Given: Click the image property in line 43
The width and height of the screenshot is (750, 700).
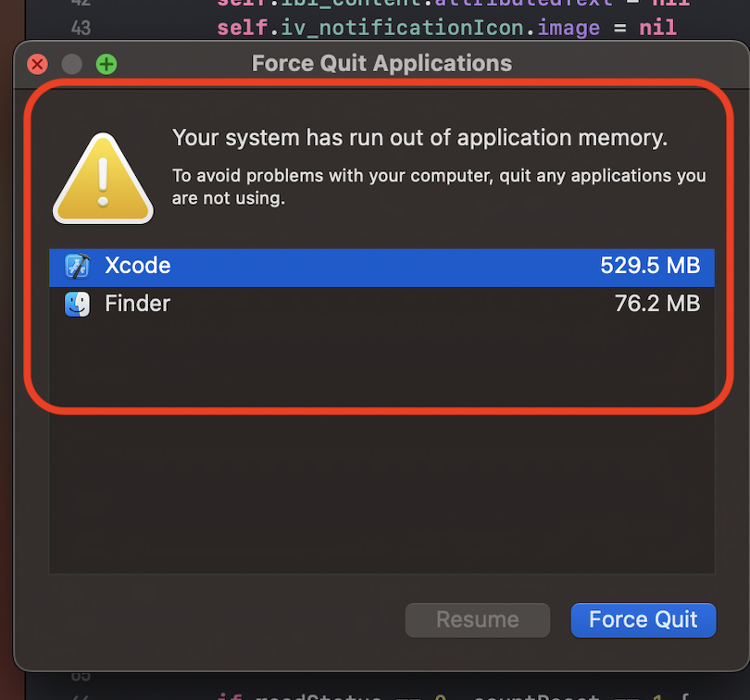Looking at the screenshot, I should (x=569, y=28).
